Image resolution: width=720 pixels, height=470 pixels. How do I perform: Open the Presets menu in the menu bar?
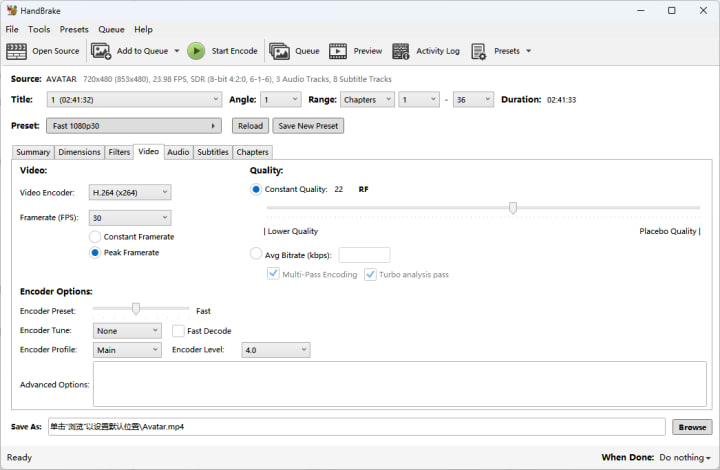(x=74, y=29)
